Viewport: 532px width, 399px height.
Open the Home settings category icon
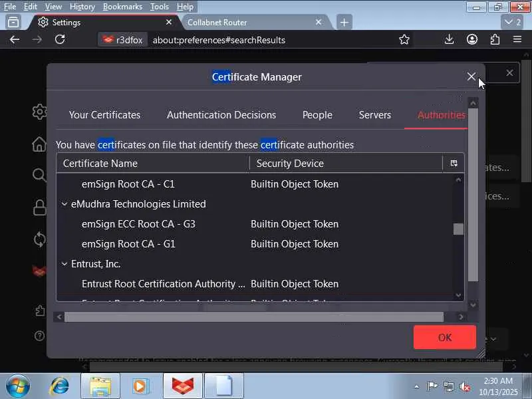point(39,144)
